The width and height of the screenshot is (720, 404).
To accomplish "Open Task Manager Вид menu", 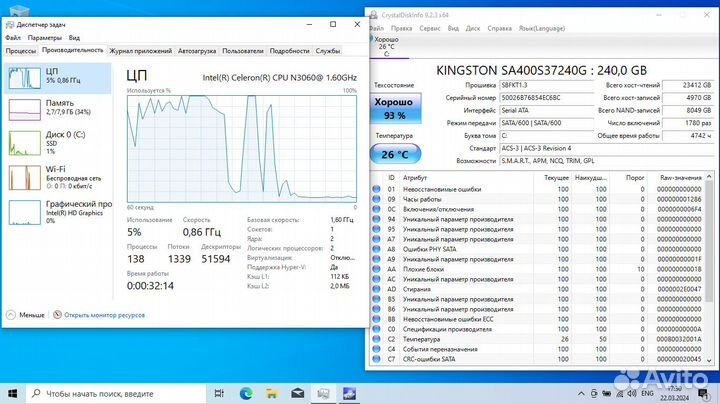I will (x=74, y=38).
